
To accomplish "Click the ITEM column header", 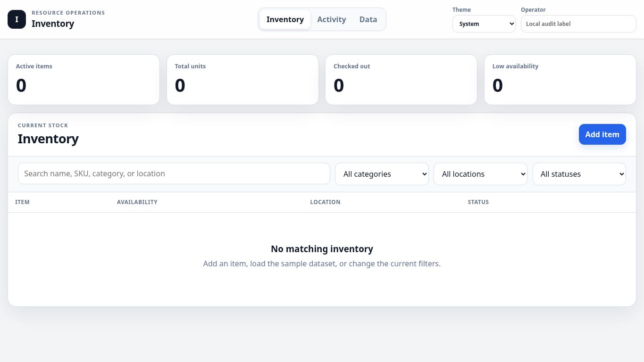I will [x=22, y=202].
